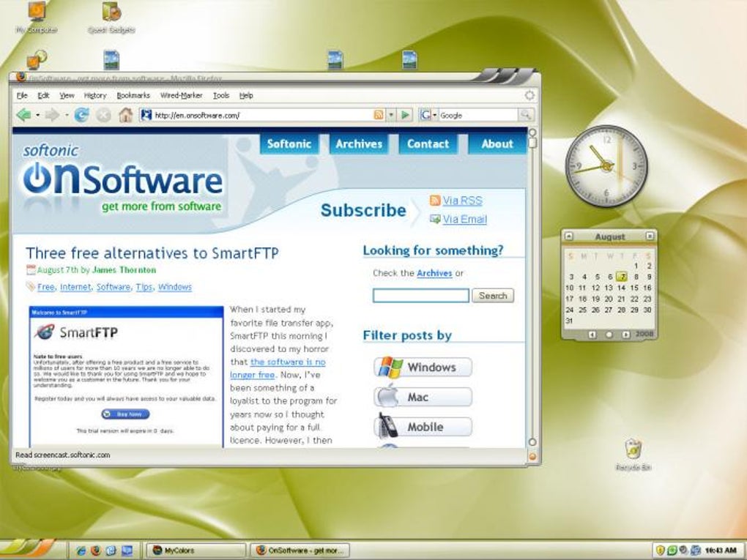The height and width of the screenshot is (560, 747).
Task: Switch to the Archives site tab
Action: 359,143
